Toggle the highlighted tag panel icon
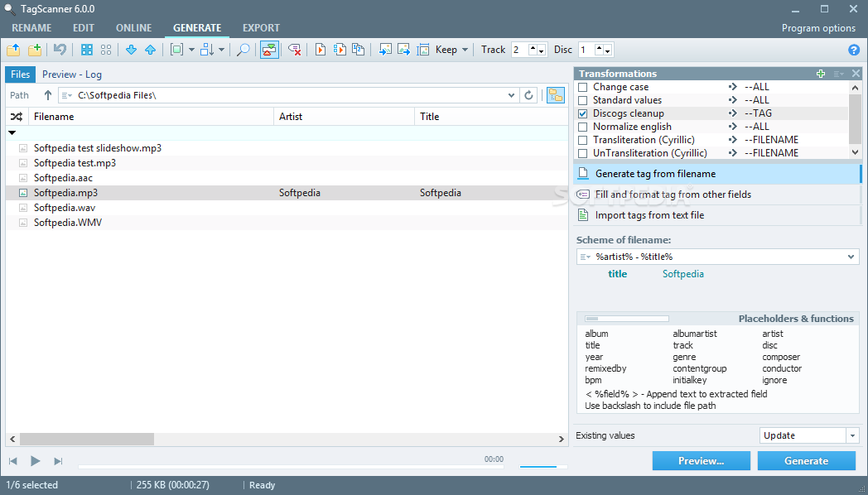Viewport: 868px width, 495px height. [x=269, y=50]
